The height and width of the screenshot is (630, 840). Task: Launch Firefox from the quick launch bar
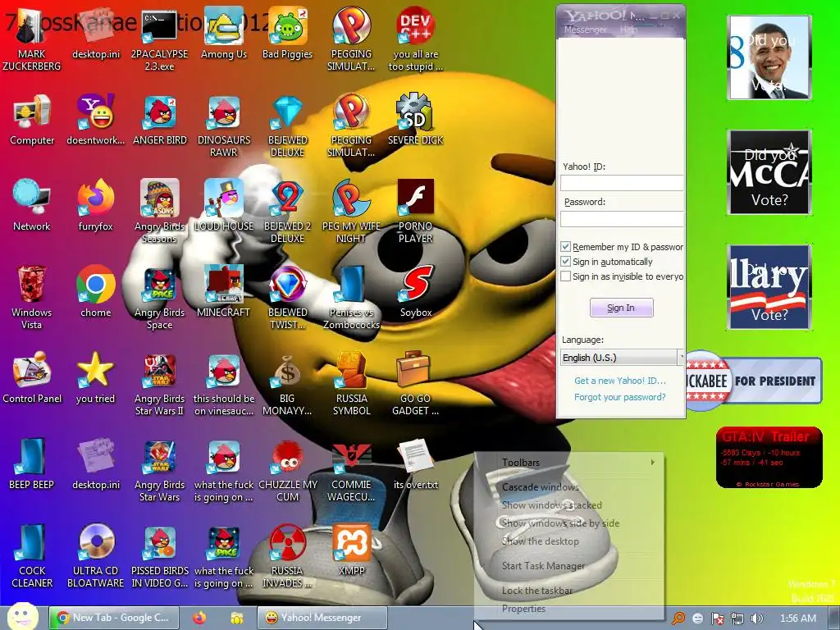tap(199, 619)
